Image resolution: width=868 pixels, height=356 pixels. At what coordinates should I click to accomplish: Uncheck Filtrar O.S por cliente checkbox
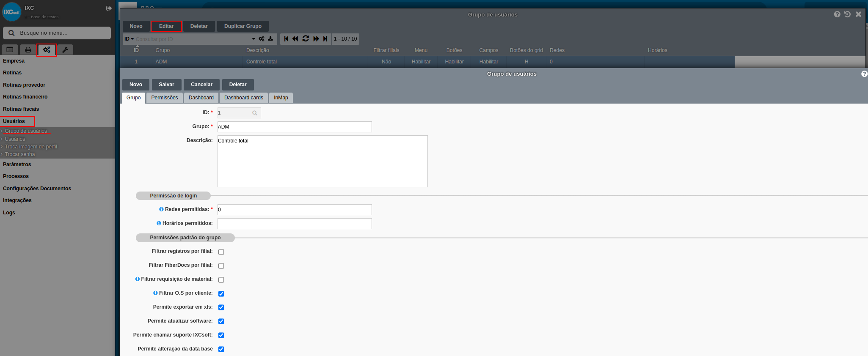221,294
